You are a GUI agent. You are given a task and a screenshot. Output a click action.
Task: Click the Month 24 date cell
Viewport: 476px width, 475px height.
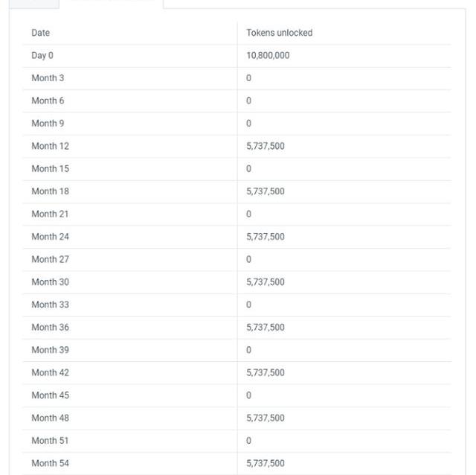pos(50,237)
